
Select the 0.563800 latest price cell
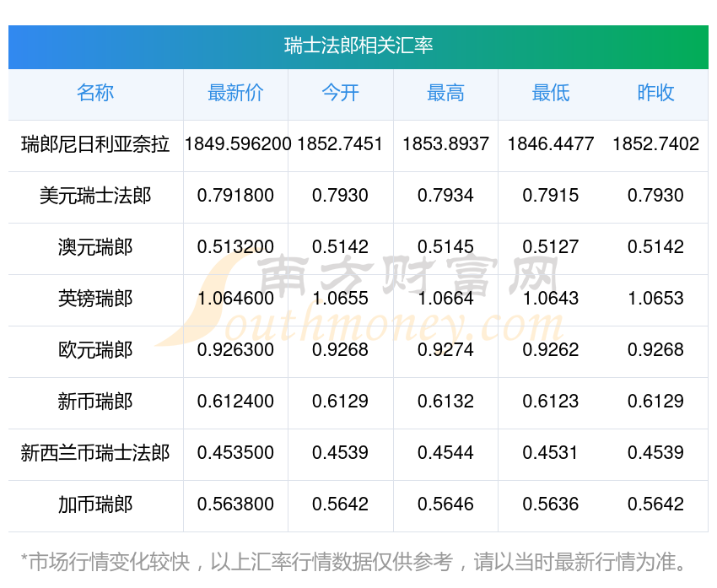click(235, 504)
